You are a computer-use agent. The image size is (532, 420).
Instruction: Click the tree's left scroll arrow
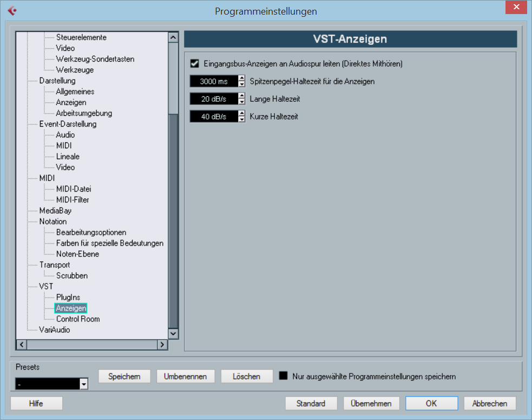[22, 345]
